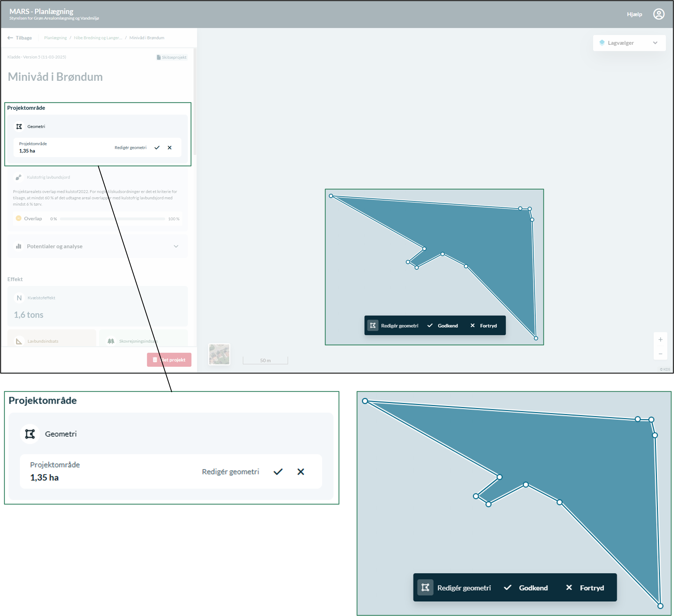Open the Planlægning breadcrumb

pyautogui.click(x=55, y=38)
